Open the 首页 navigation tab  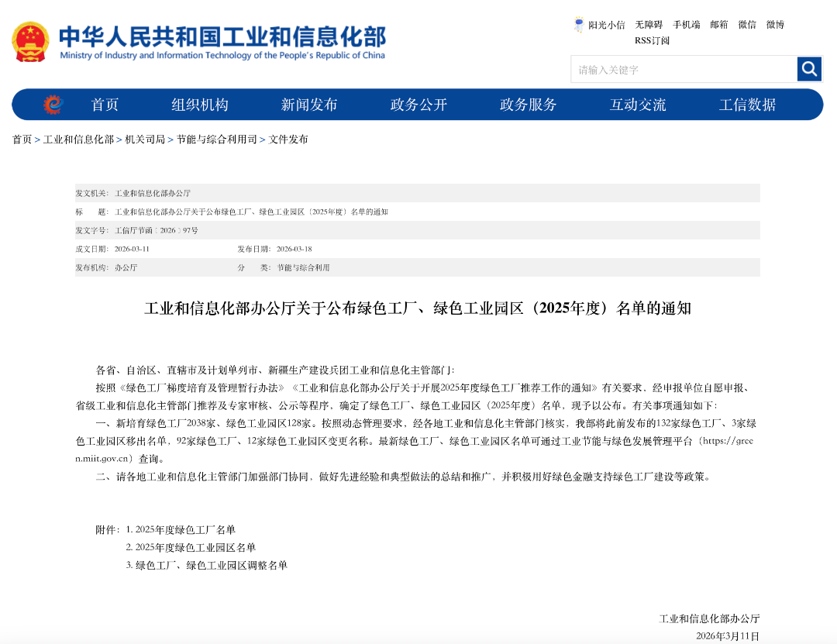point(105,105)
